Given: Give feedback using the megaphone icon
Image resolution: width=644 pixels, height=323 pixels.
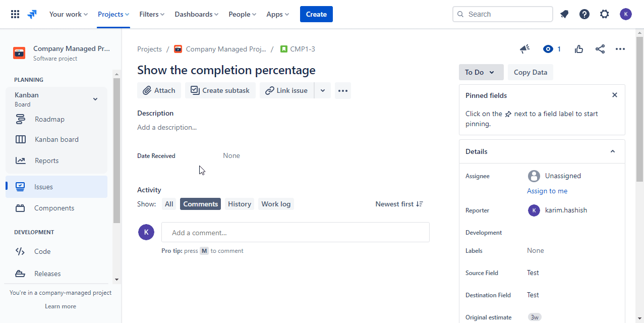Looking at the screenshot, I should click(524, 49).
